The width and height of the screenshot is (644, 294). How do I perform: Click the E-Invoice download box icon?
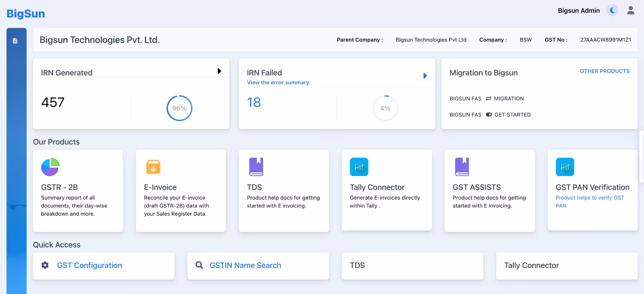click(x=153, y=167)
